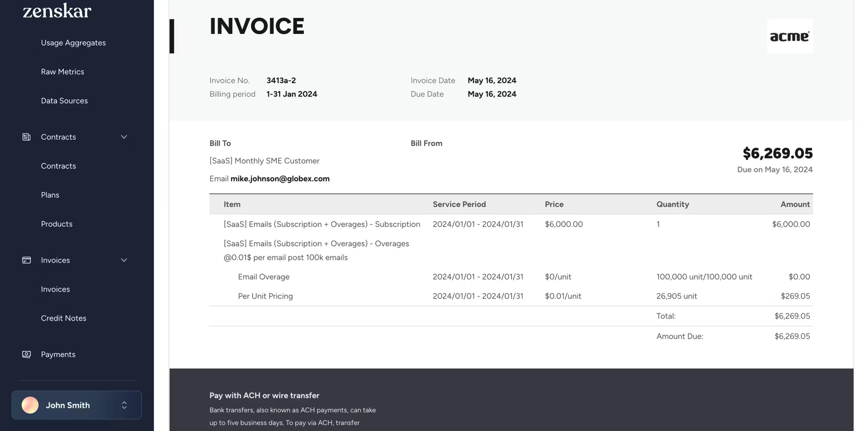
Task: Switch to the Credit Notes section
Action: pyautogui.click(x=63, y=318)
